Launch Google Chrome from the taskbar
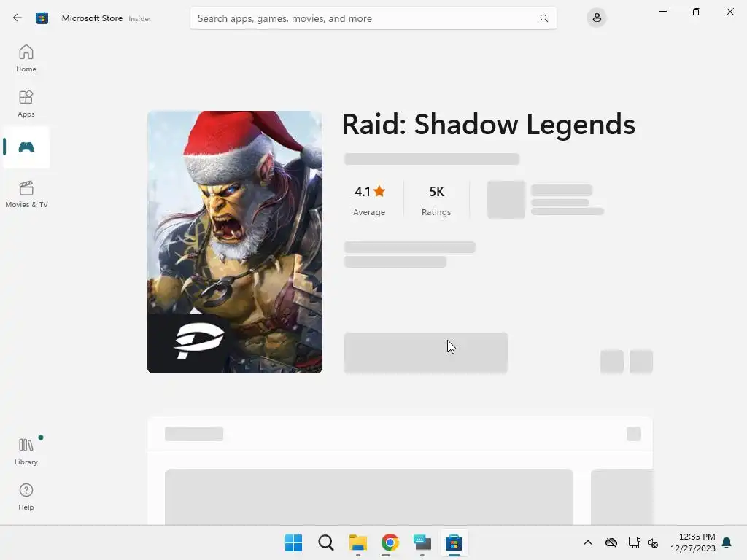The image size is (747, 560). 390,542
